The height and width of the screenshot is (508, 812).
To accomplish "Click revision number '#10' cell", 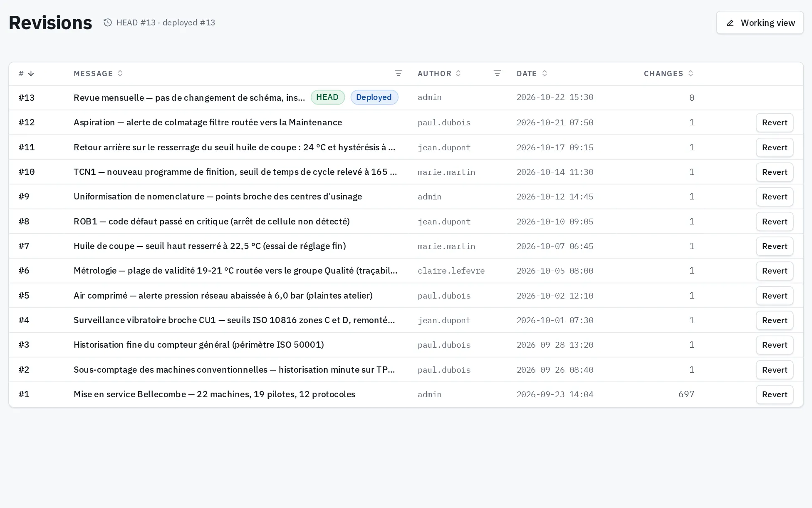I will click(27, 172).
